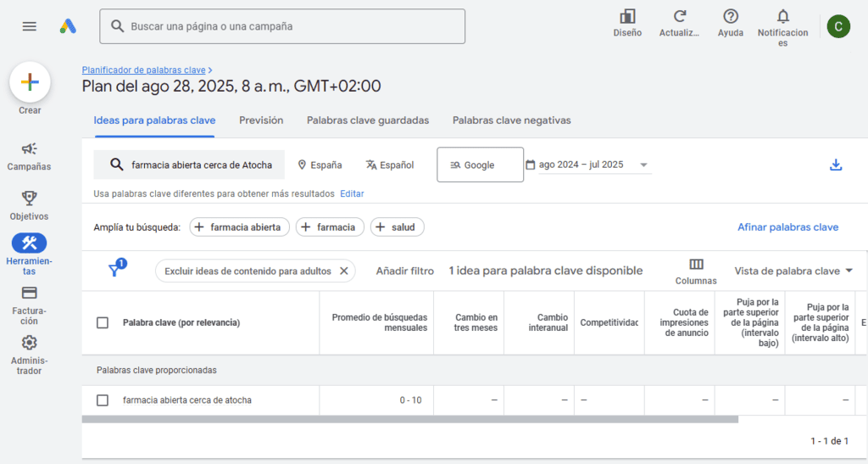Open Campañas in the sidebar
This screenshot has width=868, height=464.
point(30,149)
